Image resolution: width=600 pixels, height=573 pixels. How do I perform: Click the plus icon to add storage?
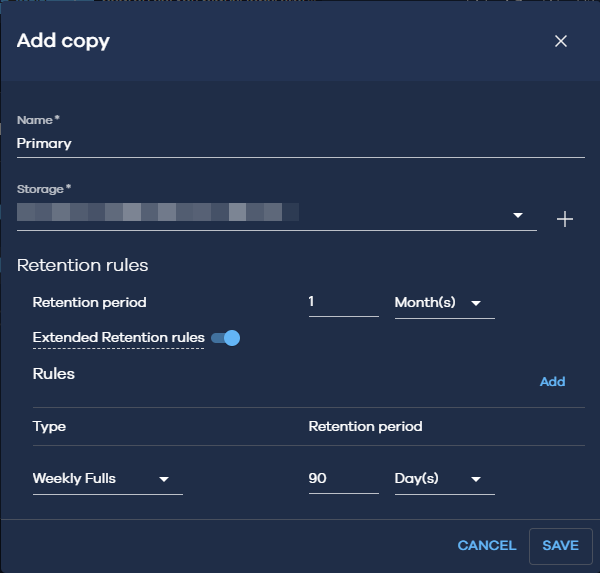pos(565,219)
